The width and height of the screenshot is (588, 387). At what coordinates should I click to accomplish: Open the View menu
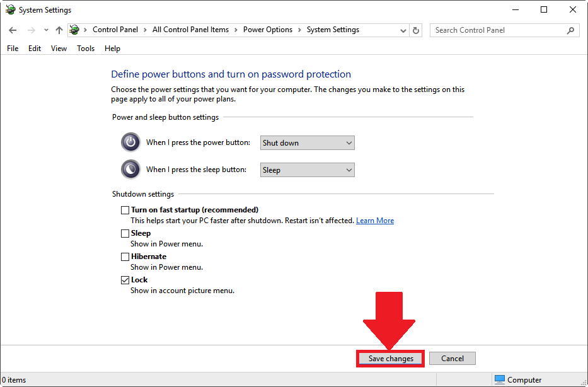tap(59, 49)
